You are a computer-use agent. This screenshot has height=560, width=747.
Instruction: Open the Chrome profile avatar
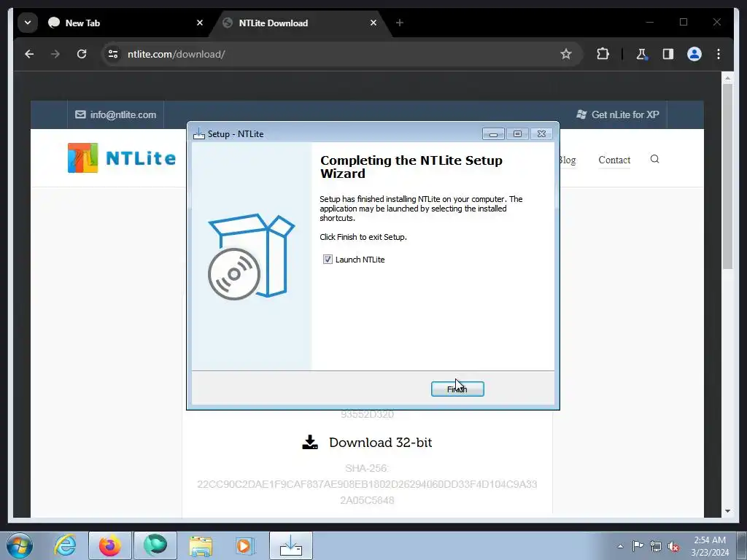(x=694, y=54)
